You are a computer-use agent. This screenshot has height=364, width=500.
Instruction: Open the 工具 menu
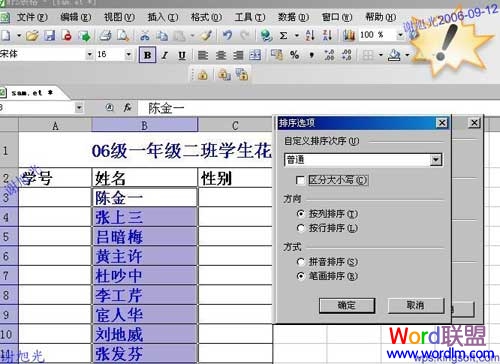pyautogui.click(x=250, y=17)
